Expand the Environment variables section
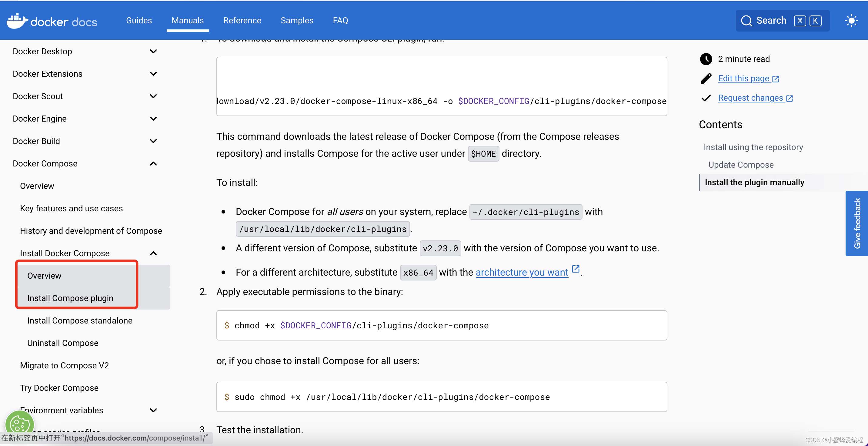Viewport: 868px width, 446px height. [x=153, y=410]
